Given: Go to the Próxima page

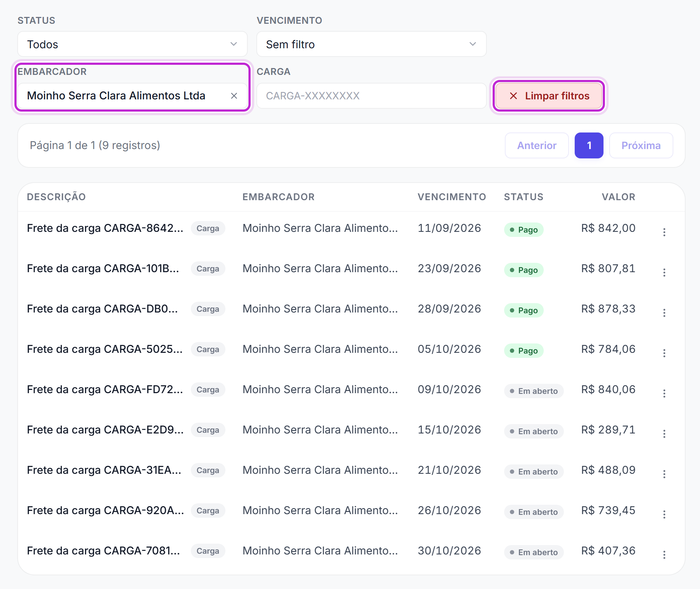Looking at the screenshot, I should pyautogui.click(x=641, y=145).
